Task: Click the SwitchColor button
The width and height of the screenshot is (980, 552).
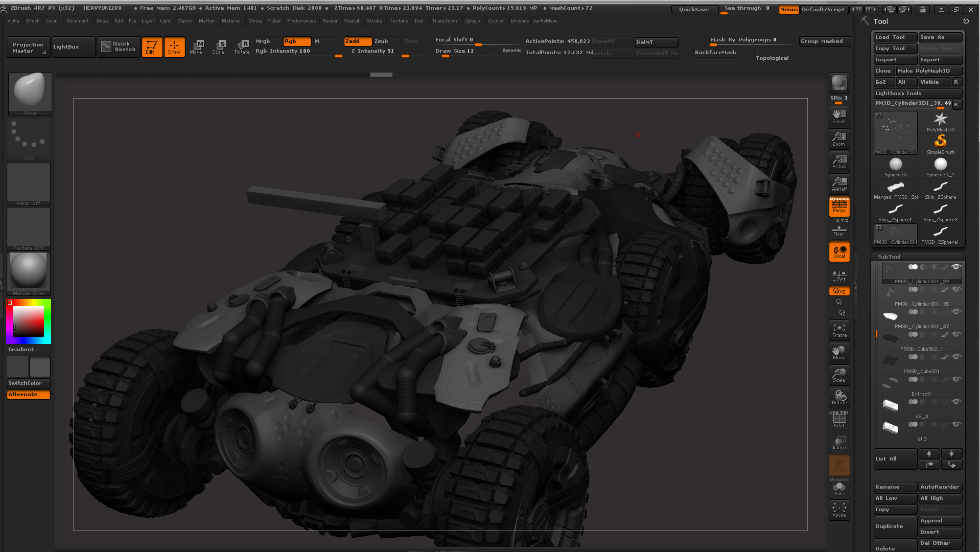Action: click(29, 383)
